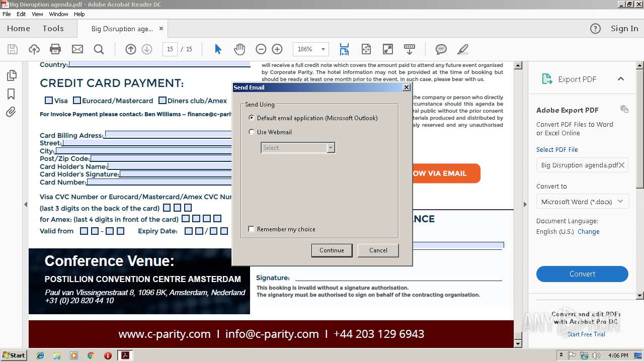The width and height of the screenshot is (644, 362).
Task: Switch to the Home tab
Action: (19, 29)
